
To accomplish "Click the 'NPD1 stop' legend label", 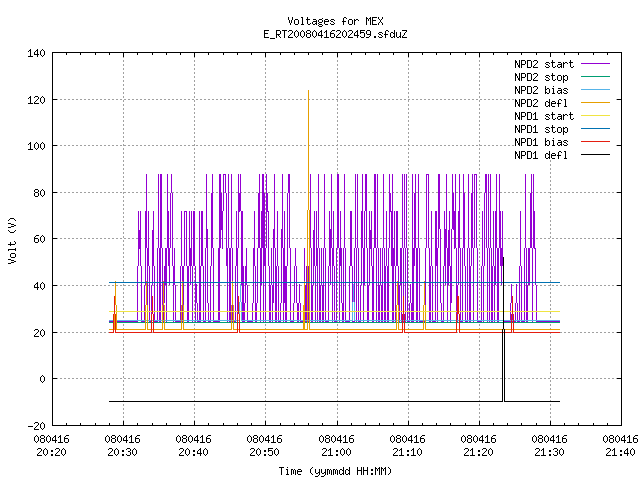I will (x=541, y=129).
